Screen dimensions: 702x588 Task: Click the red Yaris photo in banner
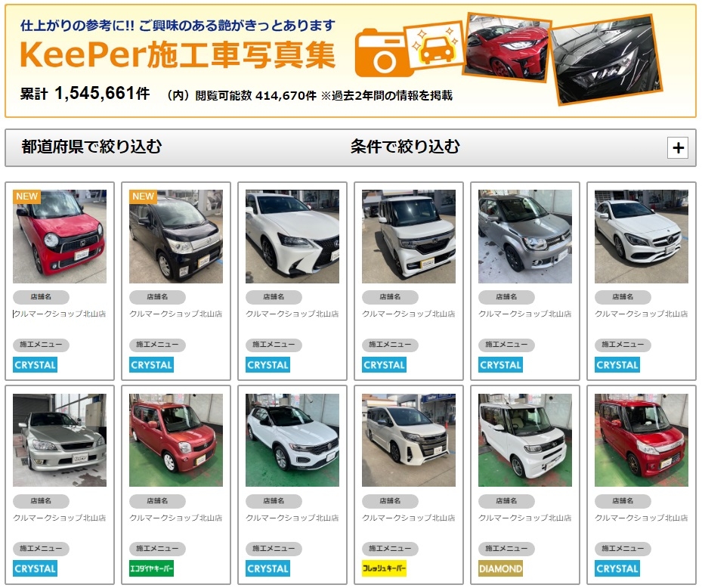506,47
